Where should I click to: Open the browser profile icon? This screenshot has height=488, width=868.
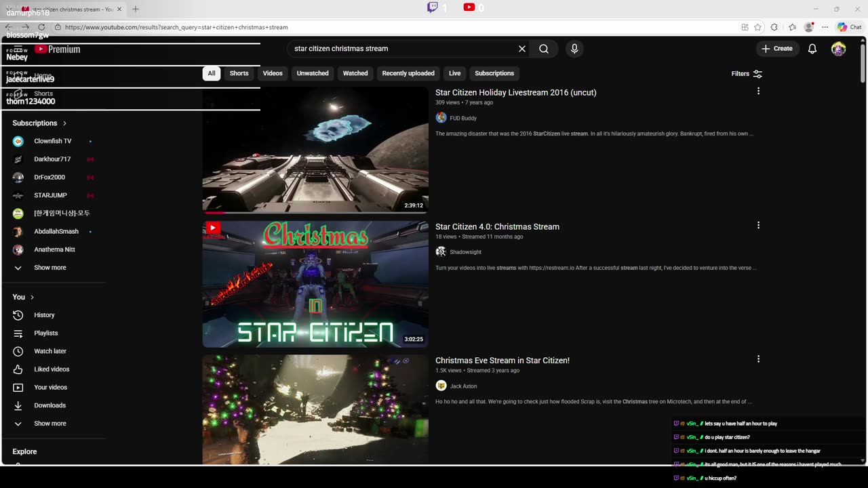808,27
